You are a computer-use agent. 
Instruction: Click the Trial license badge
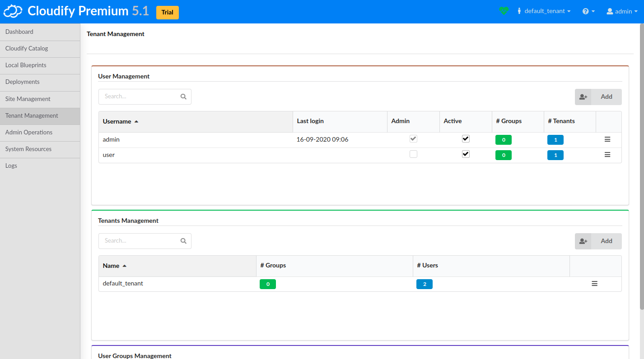168,13
